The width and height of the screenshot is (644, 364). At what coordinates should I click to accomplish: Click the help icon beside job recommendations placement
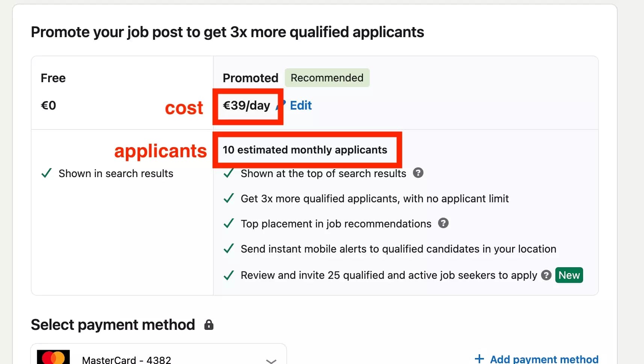point(443,223)
